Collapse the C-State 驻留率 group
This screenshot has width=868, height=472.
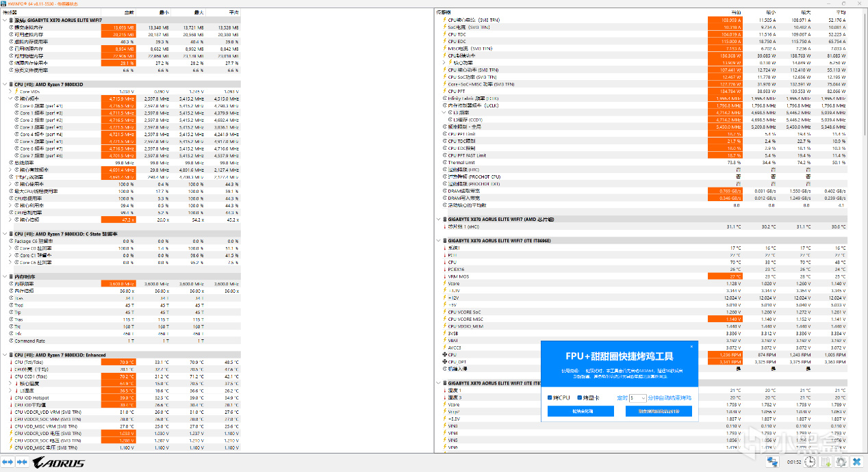point(4,233)
